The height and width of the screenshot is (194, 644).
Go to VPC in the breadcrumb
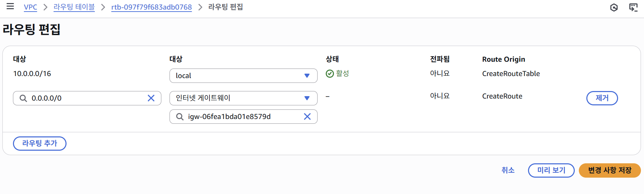30,7
